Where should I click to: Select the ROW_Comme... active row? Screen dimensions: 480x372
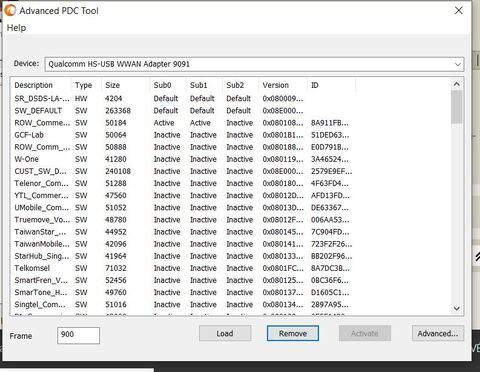point(183,123)
